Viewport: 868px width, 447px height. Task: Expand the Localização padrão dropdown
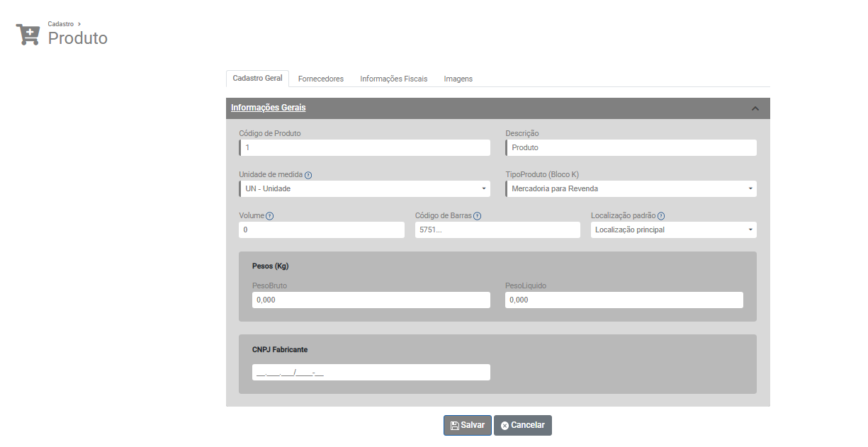[673, 230]
